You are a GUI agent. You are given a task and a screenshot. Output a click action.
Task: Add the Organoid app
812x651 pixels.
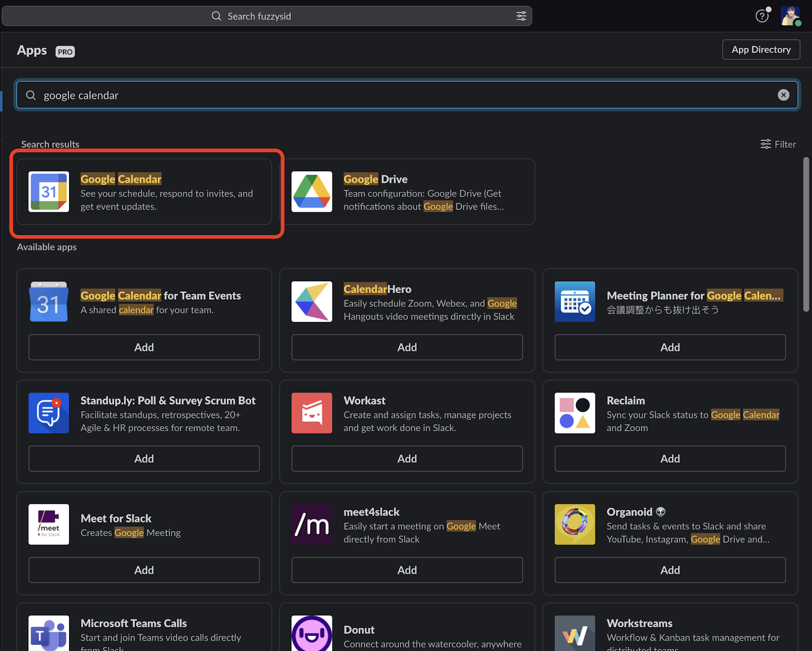coord(670,570)
